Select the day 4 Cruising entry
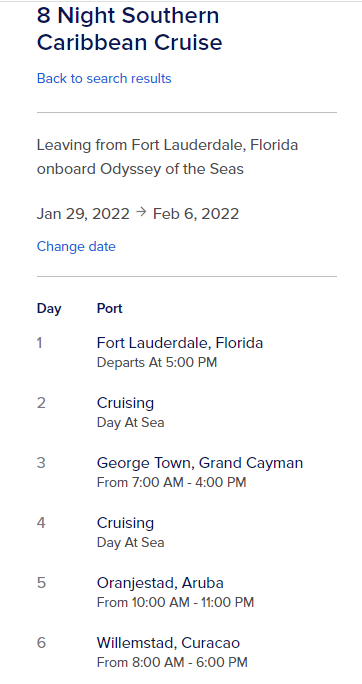The height and width of the screenshot is (684, 362). [125, 523]
